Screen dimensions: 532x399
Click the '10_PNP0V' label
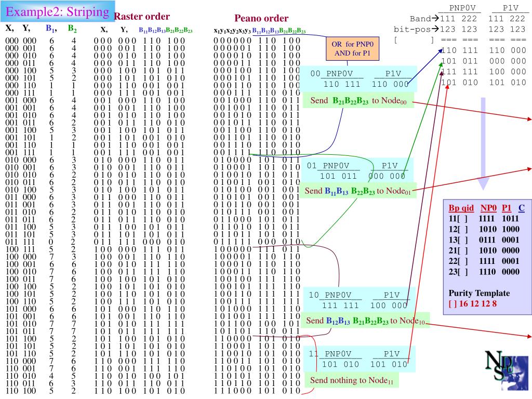tap(330, 295)
